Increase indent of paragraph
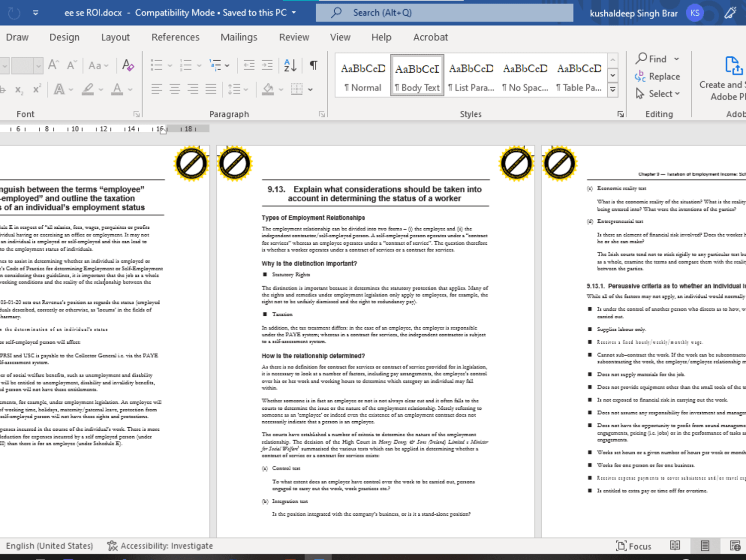Screen dimensions: 746x560 [x=267, y=65]
